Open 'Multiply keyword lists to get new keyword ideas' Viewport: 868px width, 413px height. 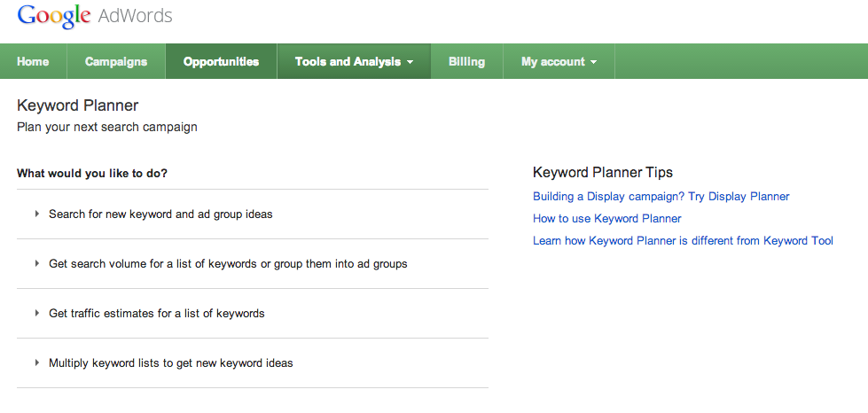(170, 362)
